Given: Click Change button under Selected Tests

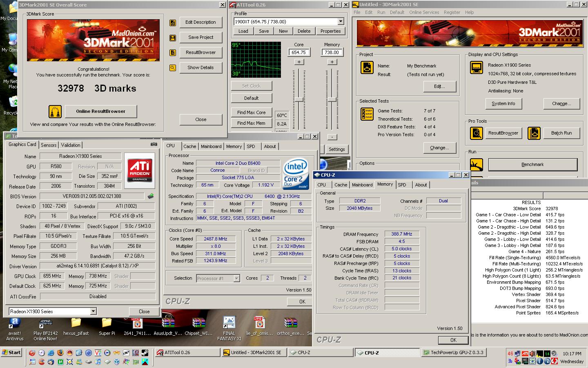Looking at the screenshot, I should (x=439, y=148).
